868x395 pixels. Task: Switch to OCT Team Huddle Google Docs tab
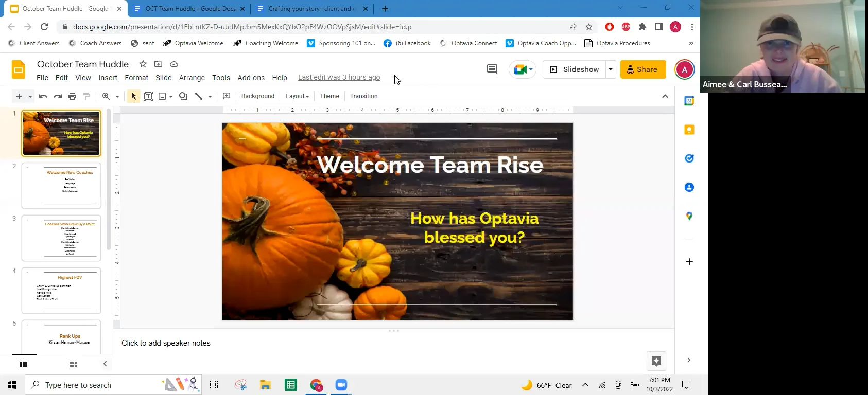(190, 9)
